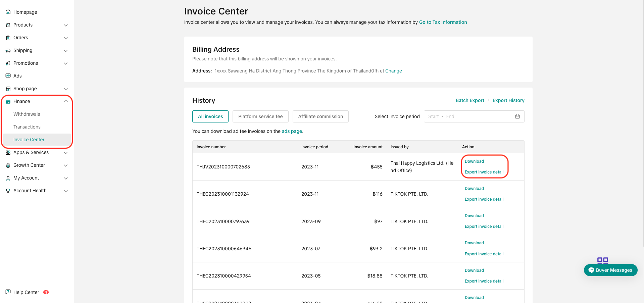Open the purple QR grid icon
This screenshot has height=303, width=644.
(x=602, y=260)
